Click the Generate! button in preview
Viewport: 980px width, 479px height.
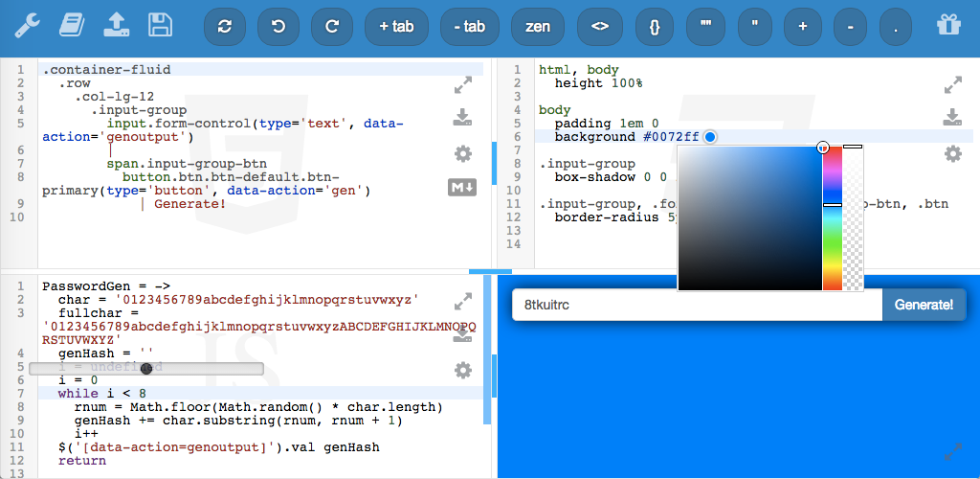[x=924, y=306]
